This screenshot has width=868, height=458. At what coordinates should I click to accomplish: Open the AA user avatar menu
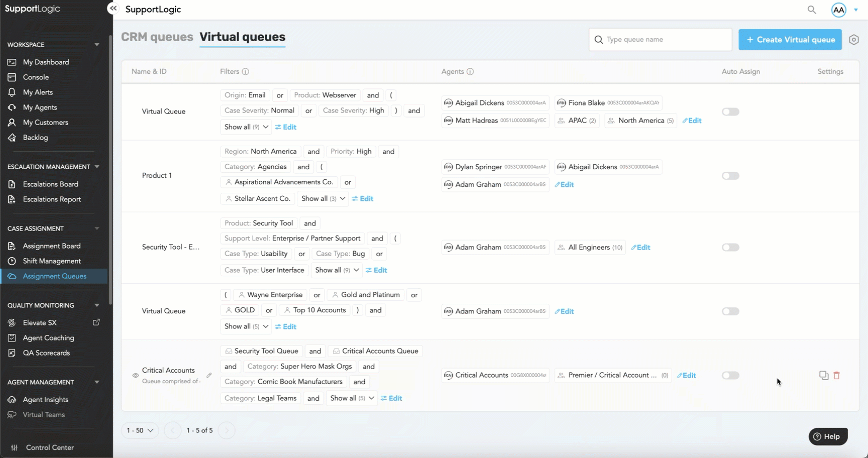click(x=839, y=10)
